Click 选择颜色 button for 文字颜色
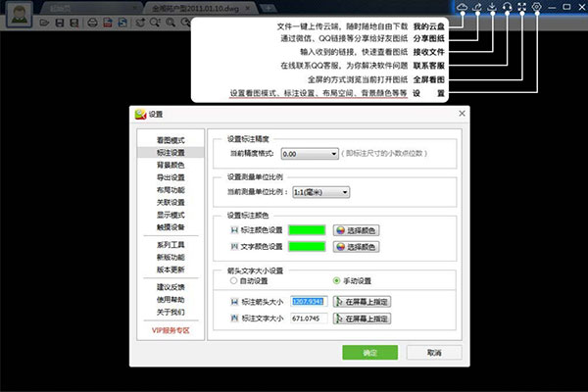This screenshot has height=392, width=588. point(357,247)
